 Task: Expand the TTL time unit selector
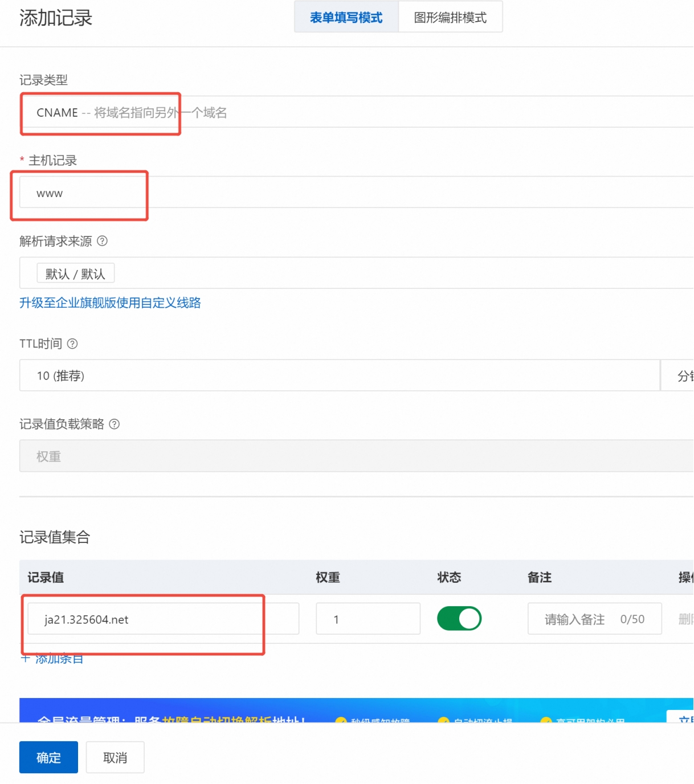point(681,375)
